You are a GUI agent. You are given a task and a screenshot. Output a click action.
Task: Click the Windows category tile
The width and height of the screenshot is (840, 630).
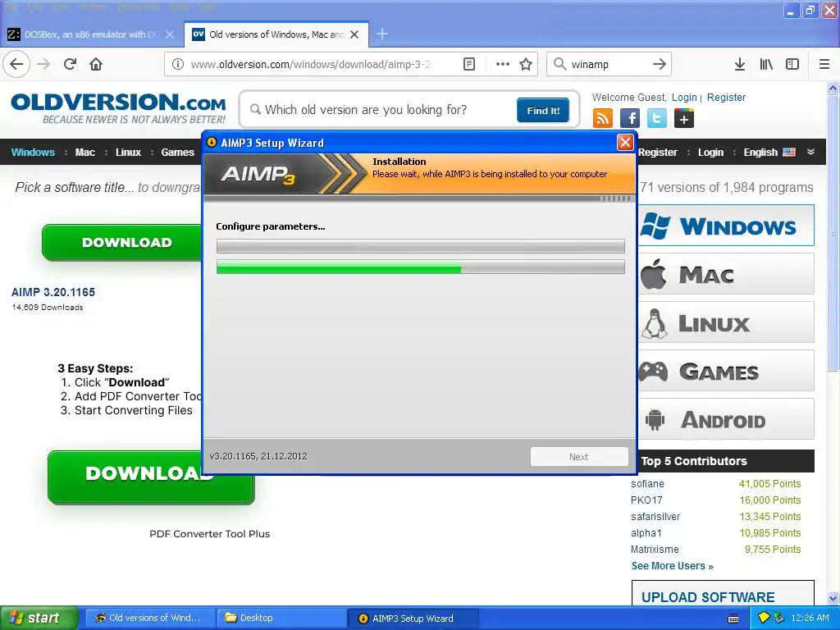[727, 226]
